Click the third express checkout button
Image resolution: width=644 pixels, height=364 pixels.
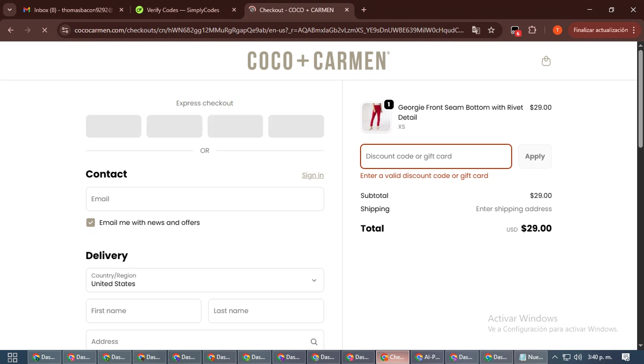coord(235,126)
